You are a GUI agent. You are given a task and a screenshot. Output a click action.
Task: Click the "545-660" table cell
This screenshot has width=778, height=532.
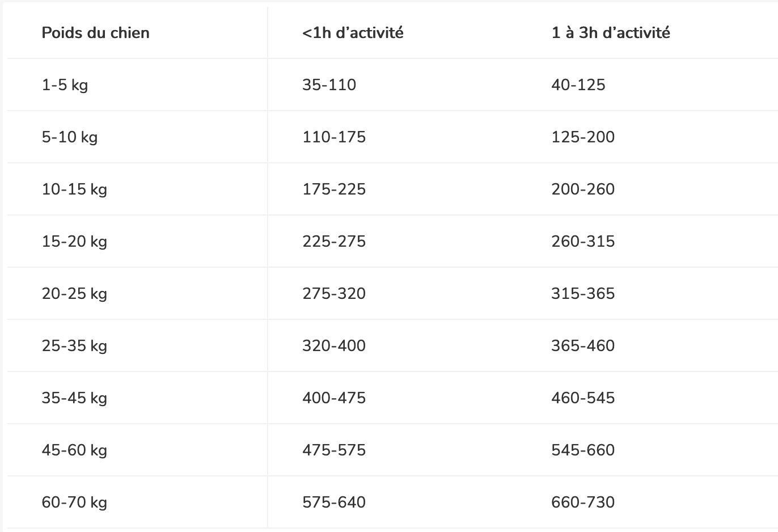[582, 450]
